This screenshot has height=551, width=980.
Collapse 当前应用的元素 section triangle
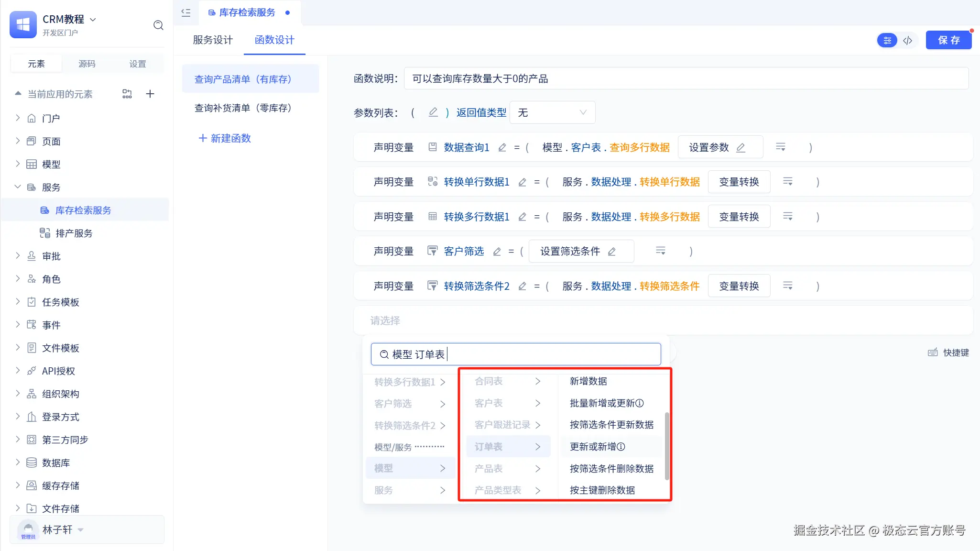[x=18, y=94]
